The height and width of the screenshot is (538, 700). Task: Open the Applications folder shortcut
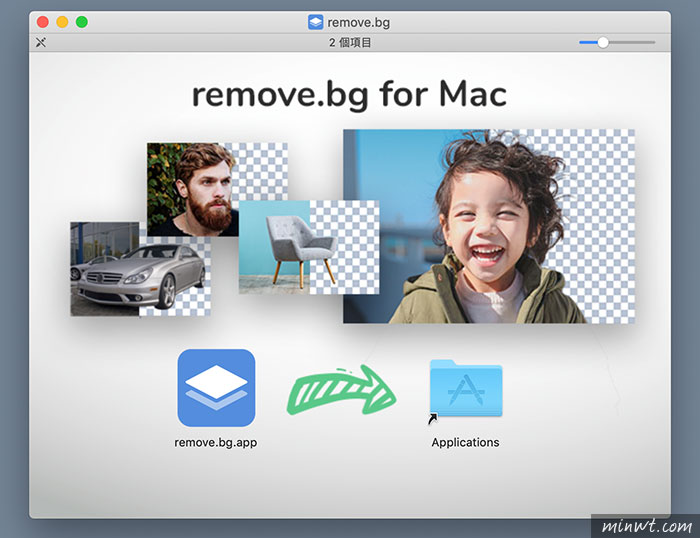(466, 389)
